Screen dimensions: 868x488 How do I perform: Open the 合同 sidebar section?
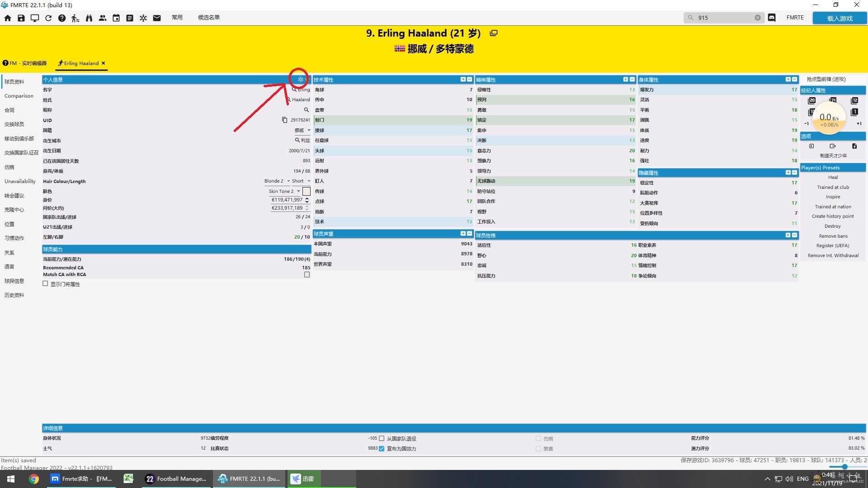point(9,110)
